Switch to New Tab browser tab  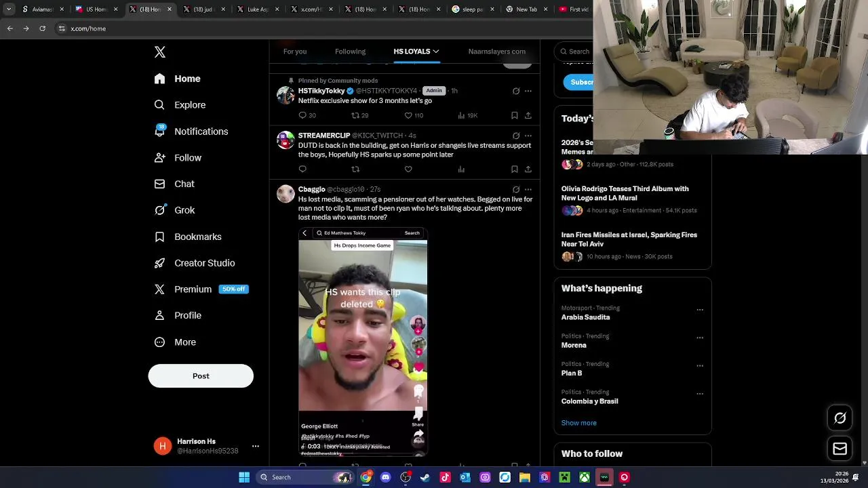526,9
